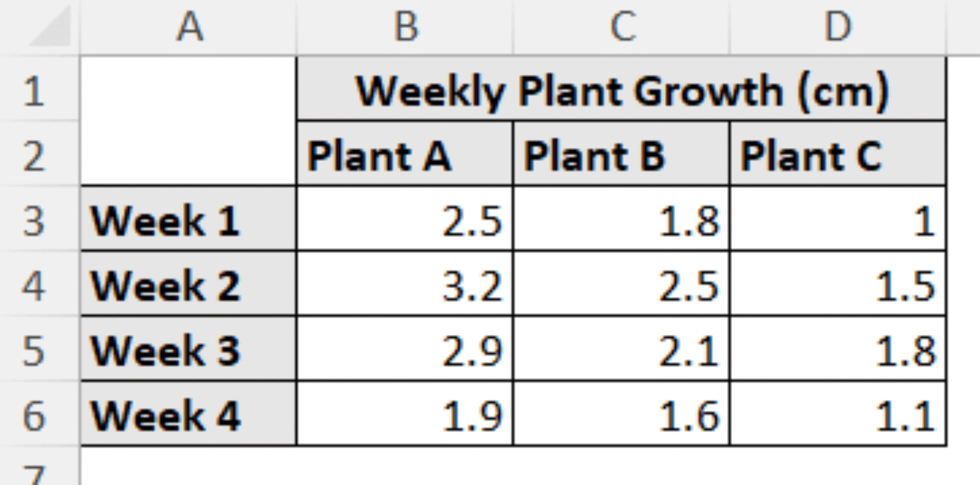
Task: Select Plant A's Week 3 value 2.9
Action: coord(405,350)
